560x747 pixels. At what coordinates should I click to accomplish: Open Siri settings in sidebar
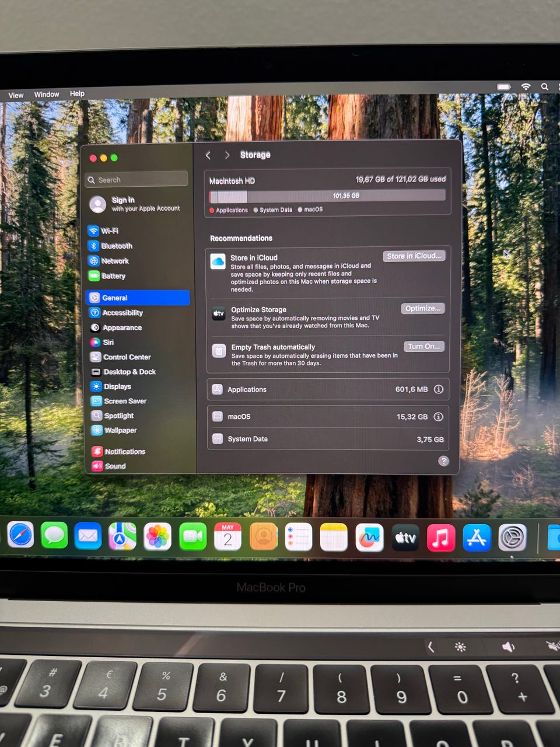(103, 342)
